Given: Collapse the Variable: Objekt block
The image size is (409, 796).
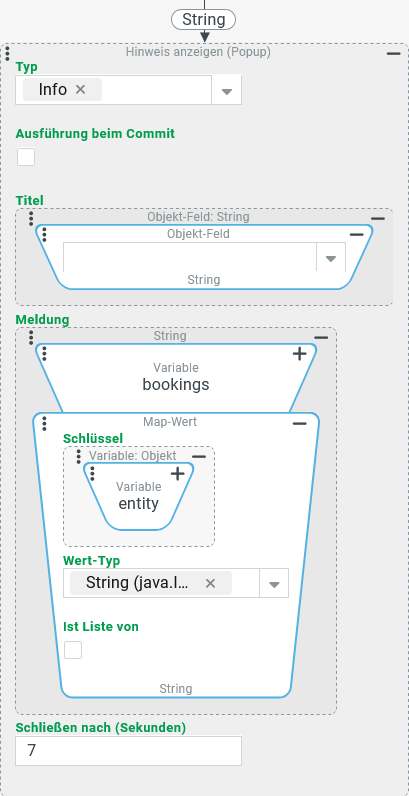Looking at the screenshot, I should click(x=199, y=457).
